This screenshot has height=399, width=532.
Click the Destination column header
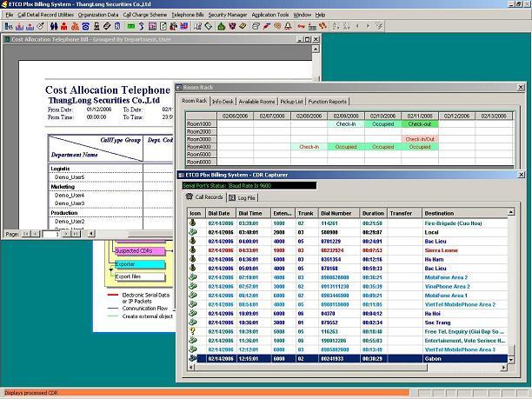tap(439, 212)
